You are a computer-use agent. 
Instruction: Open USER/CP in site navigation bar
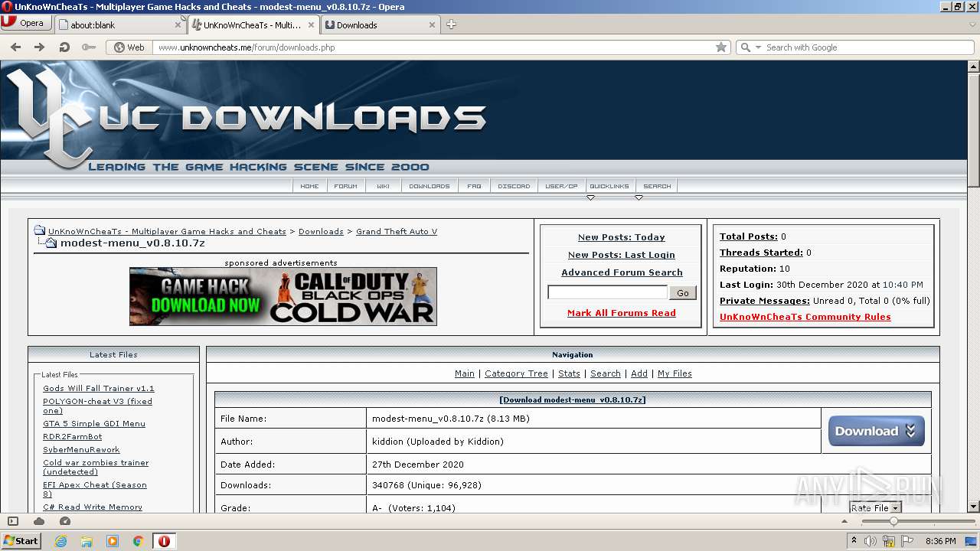[x=561, y=186]
